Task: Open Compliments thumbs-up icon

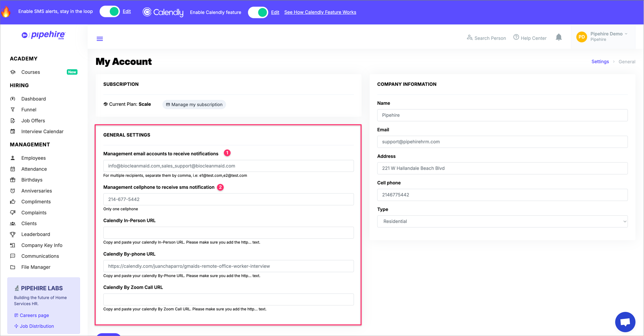Action: (13, 202)
